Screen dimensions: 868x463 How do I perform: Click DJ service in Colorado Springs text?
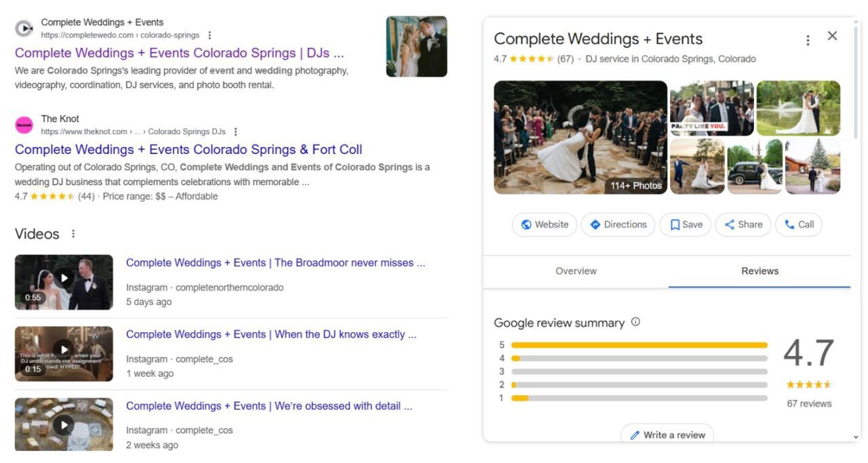tap(671, 59)
